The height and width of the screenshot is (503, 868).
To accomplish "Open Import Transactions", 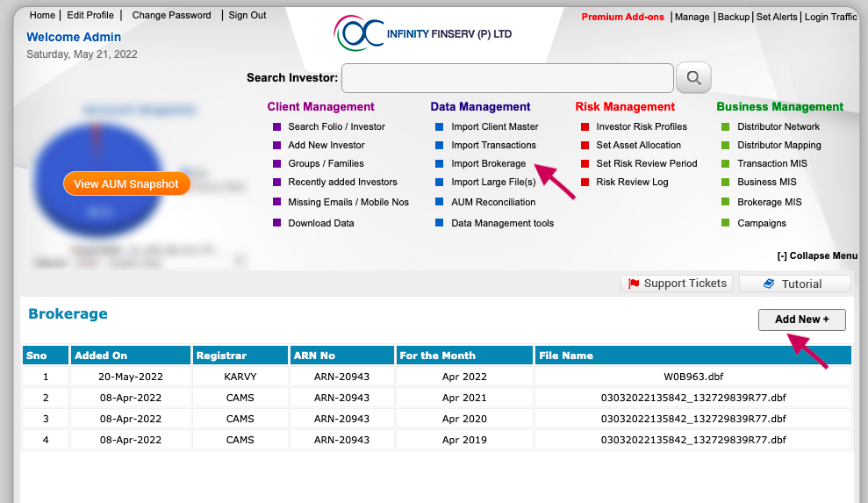I will [x=493, y=145].
